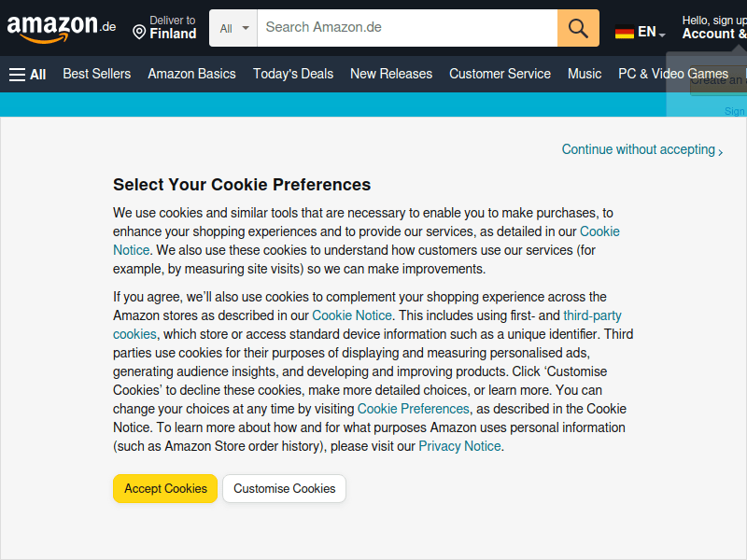
Task: Click the German flag language icon
Action: pyautogui.click(x=625, y=33)
